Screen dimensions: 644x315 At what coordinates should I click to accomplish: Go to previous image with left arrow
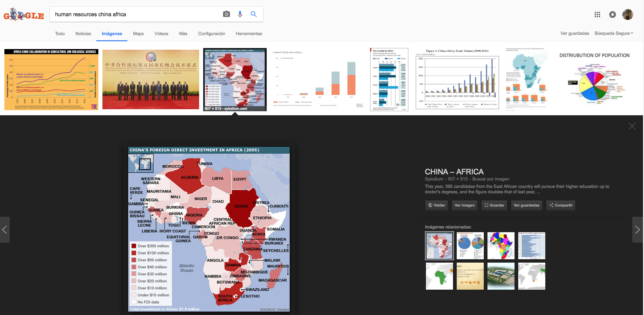[x=5, y=230]
